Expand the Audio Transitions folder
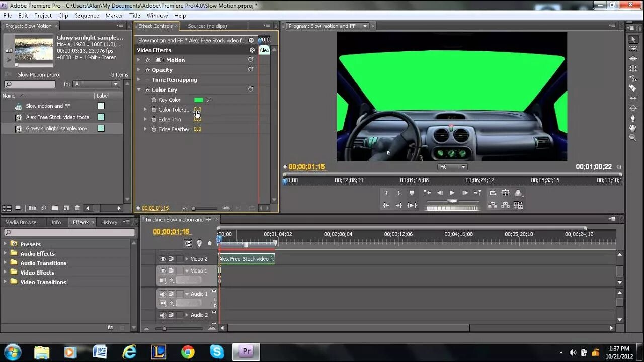 (6, 263)
